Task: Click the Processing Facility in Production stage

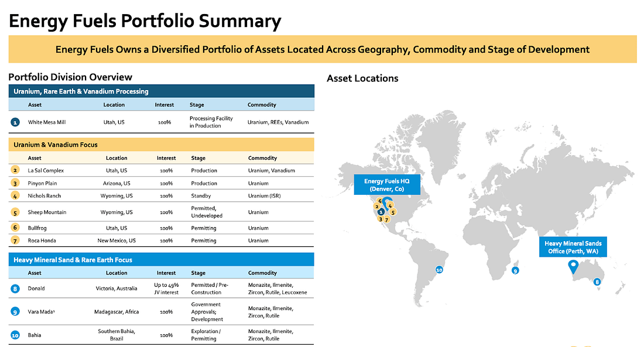Action: [x=211, y=122]
